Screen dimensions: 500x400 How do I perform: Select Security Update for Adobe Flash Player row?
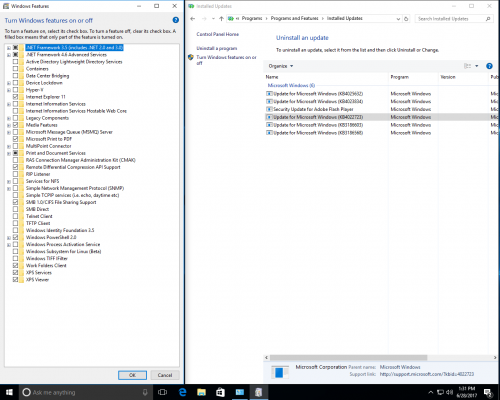point(382,109)
